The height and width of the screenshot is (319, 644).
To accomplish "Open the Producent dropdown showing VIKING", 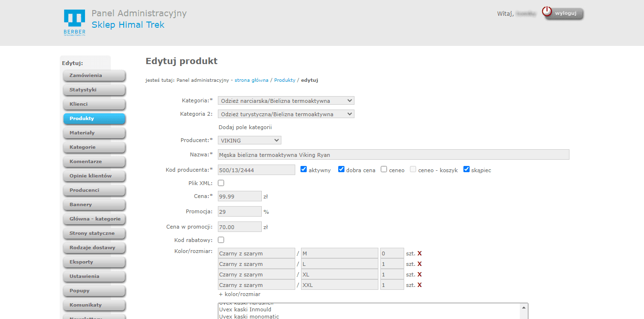I will pyautogui.click(x=249, y=140).
